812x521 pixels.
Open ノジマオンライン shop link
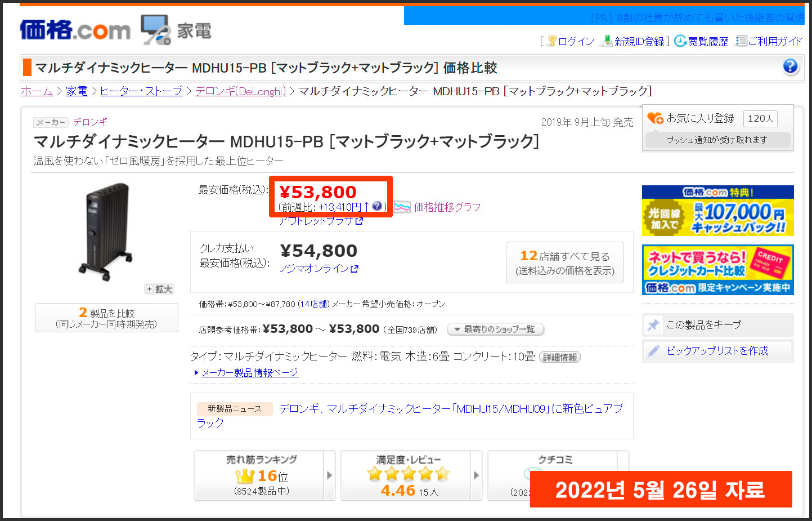pos(314,268)
